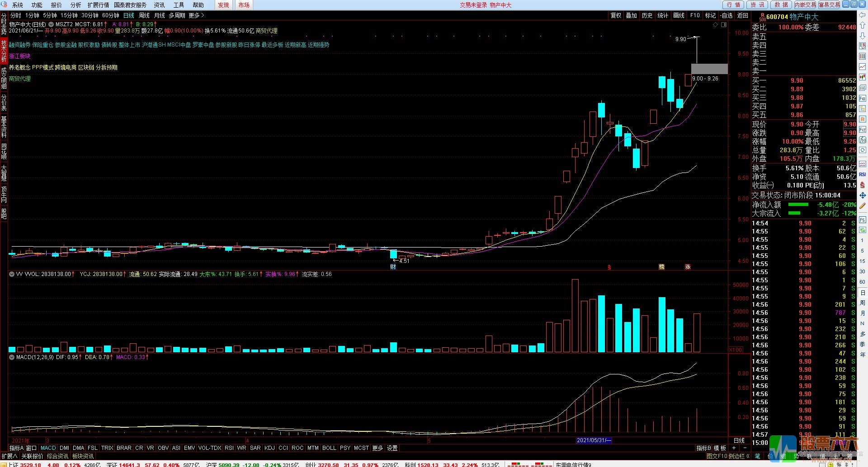
Task: Open the 指标A selector
Action: (x=16, y=448)
